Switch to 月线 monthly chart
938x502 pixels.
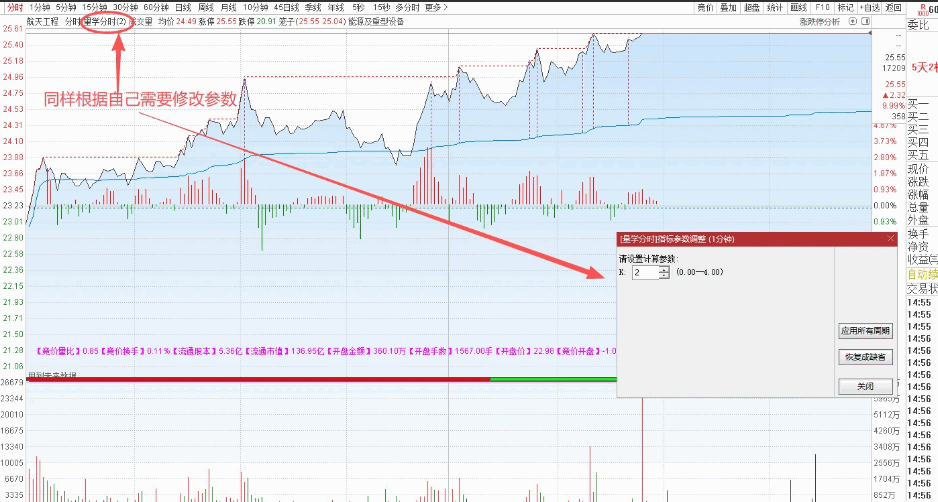point(228,7)
